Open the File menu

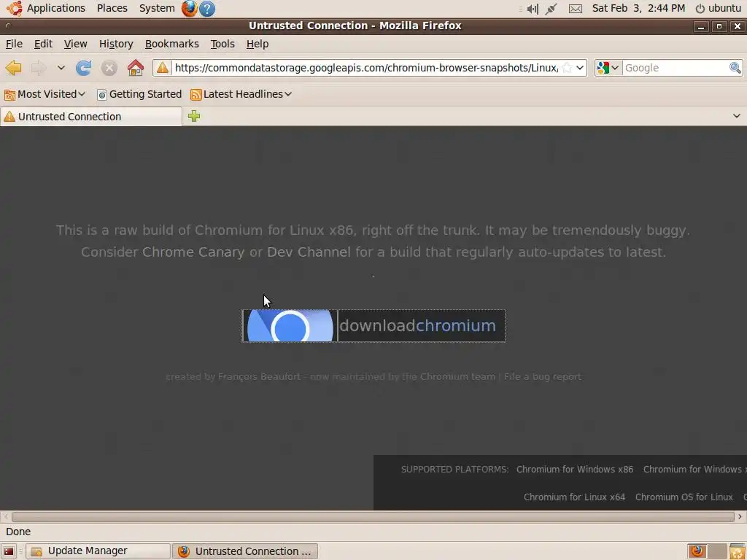point(14,44)
